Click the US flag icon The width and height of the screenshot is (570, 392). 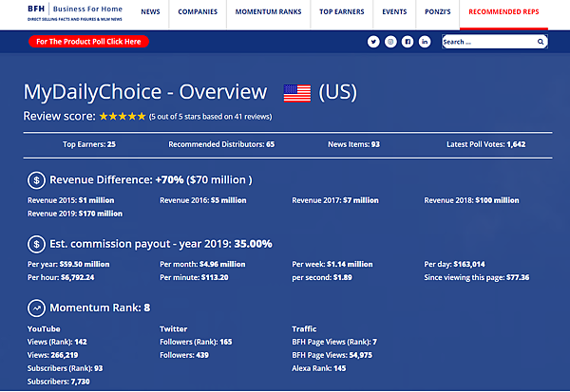(x=297, y=93)
